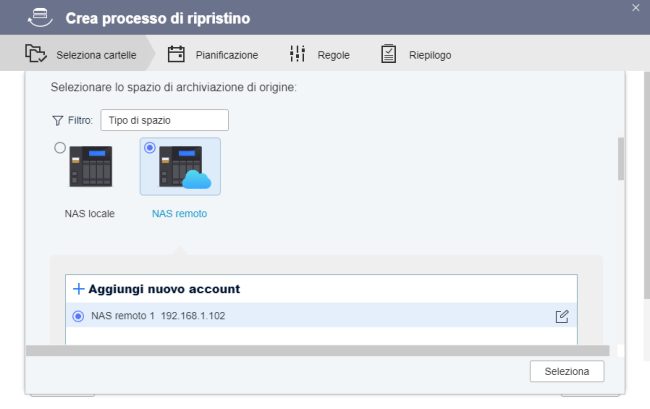Click the Riepilogo checklist icon

tap(388, 54)
